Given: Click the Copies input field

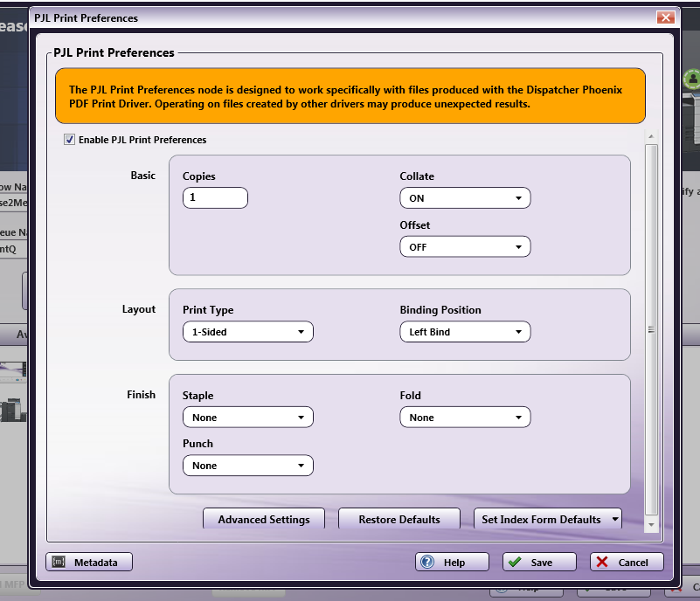Looking at the screenshot, I should [x=215, y=197].
